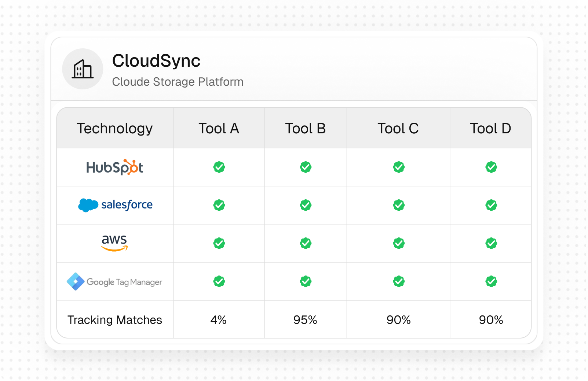Select the Technology column header

click(x=114, y=129)
